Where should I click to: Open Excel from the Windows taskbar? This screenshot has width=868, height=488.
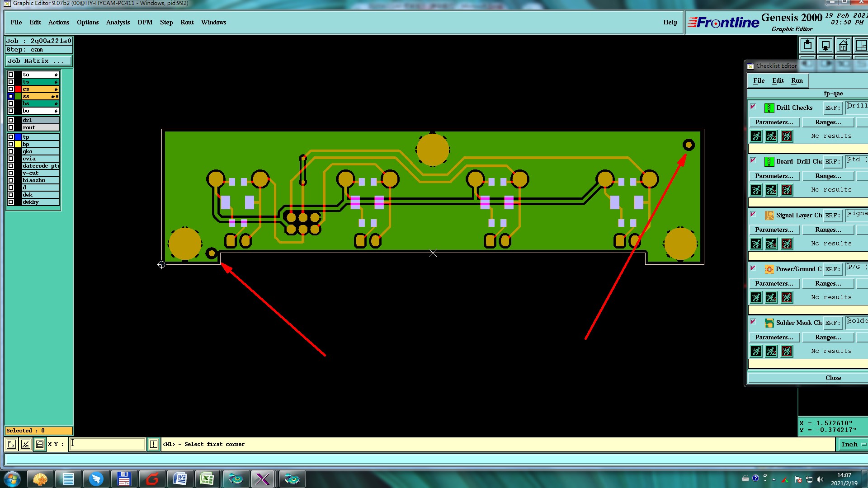207,479
